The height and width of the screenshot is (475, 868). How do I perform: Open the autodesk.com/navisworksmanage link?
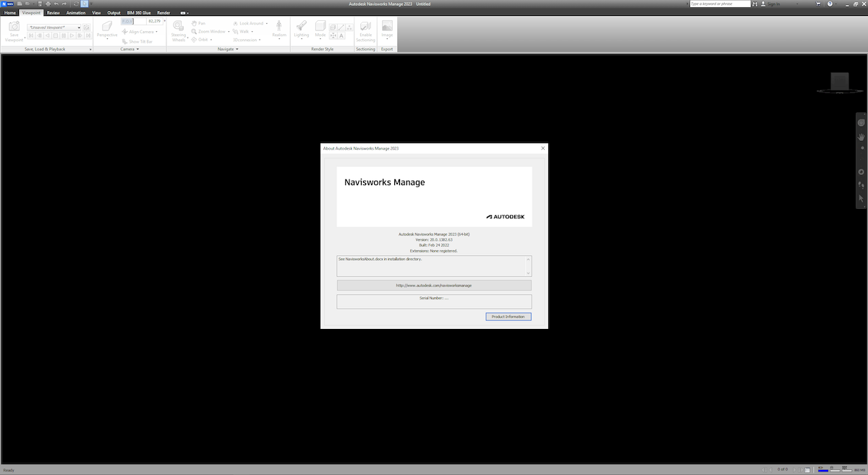[x=434, y=286]
